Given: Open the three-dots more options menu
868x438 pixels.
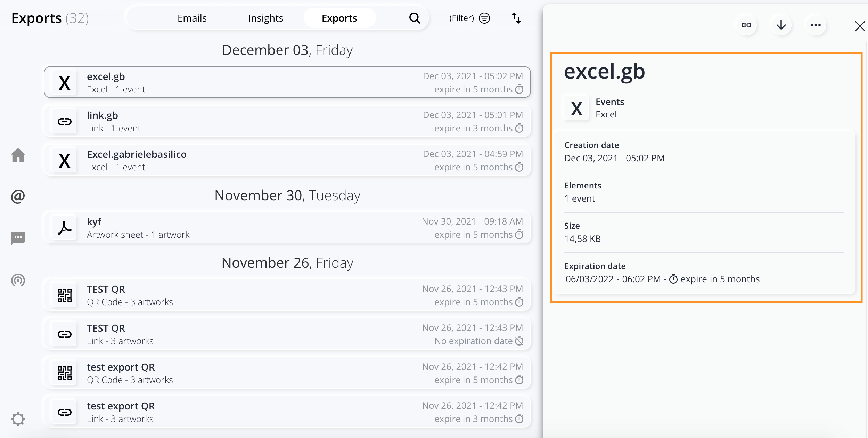Looking at the screenshot, I should (x=816, y=25).
